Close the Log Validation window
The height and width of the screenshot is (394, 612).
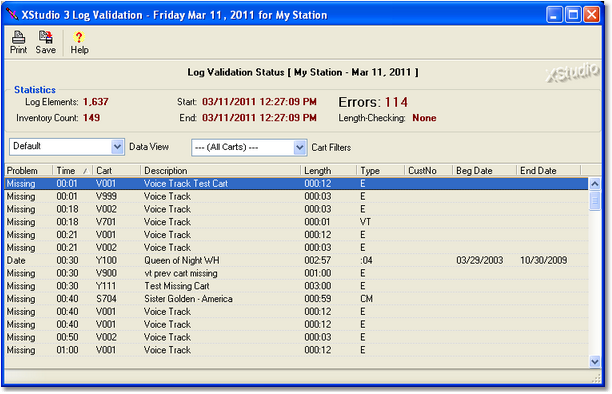591,15
